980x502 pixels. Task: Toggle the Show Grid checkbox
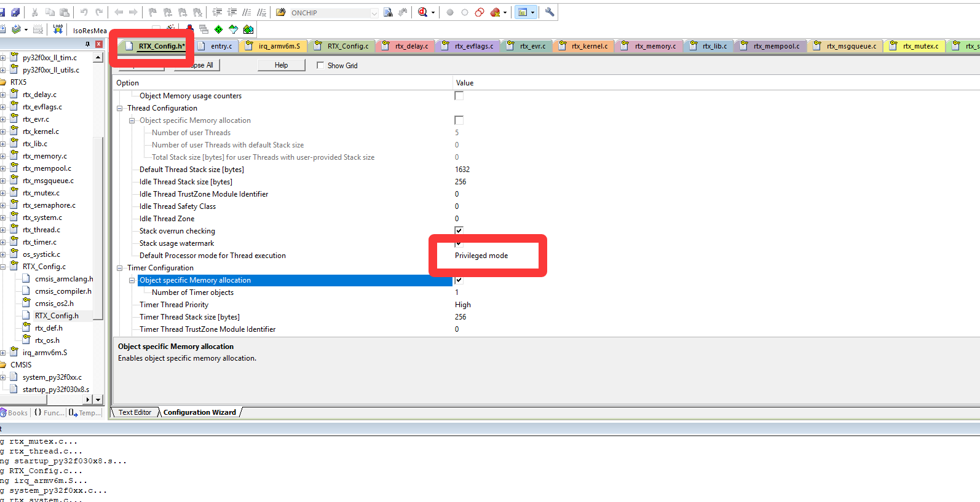click(x=320, y=65)
